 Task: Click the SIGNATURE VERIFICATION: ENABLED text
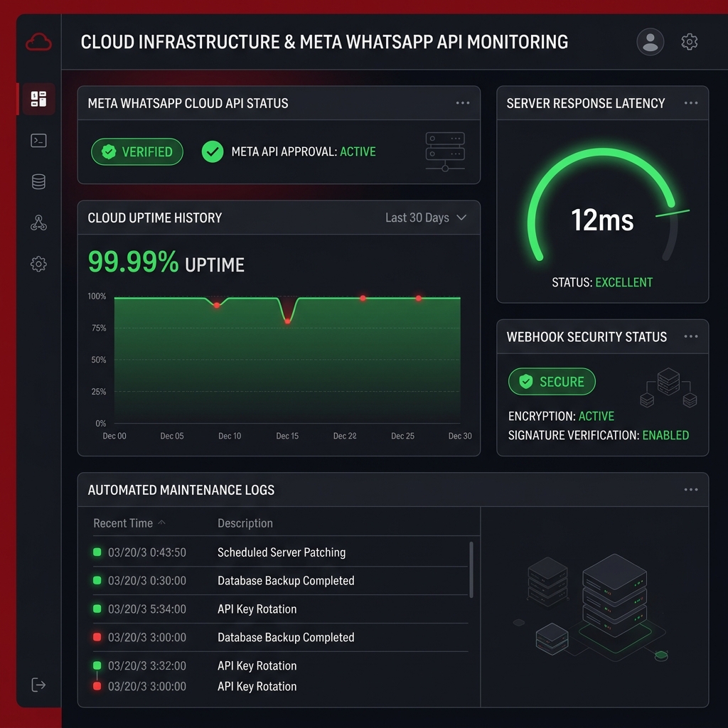[599, 436]
